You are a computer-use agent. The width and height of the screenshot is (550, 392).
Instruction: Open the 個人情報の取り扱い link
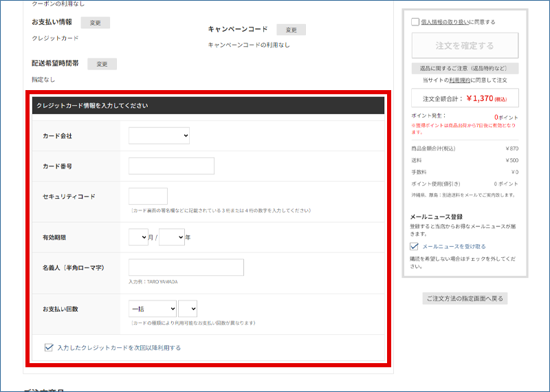point(445,22)
